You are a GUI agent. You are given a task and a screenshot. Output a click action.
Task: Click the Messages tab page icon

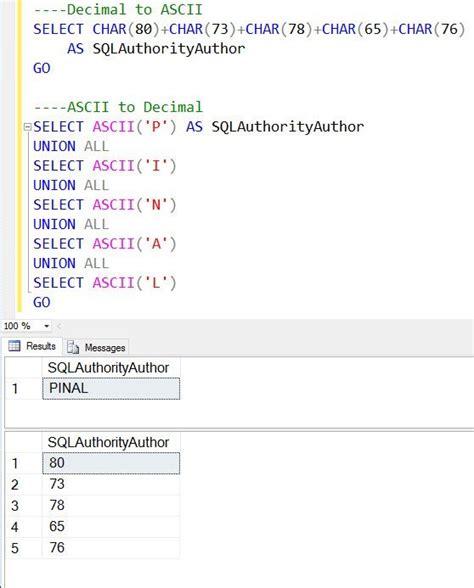pyautogui.click(x=72, y=348)
